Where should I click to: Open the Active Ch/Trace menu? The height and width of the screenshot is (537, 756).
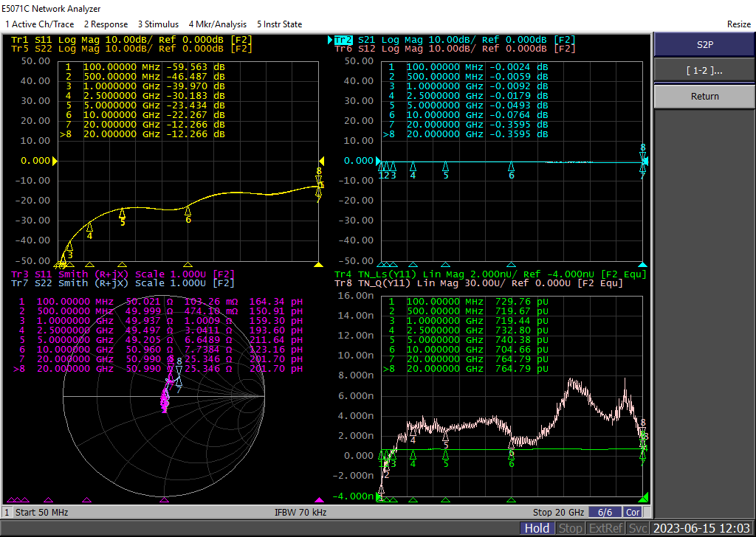pyautogui.click(x=40, y=24)
